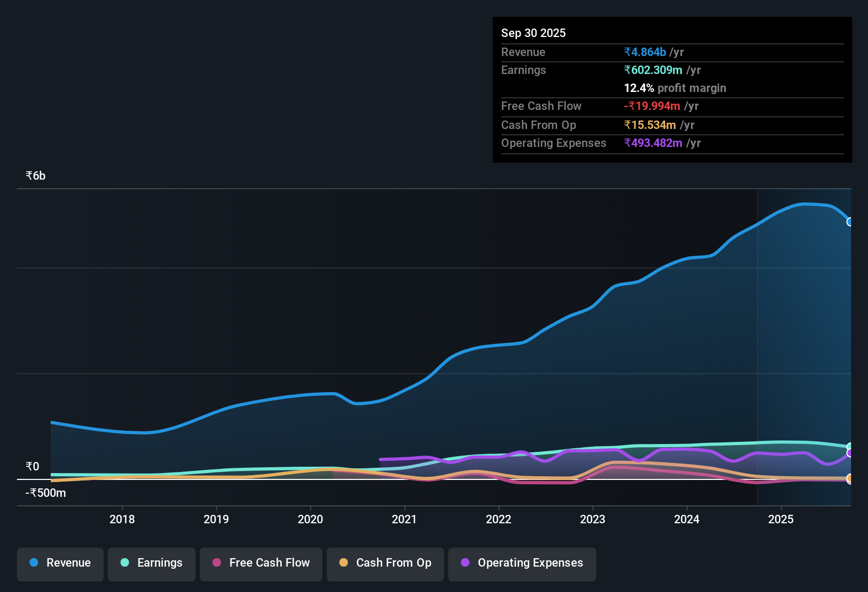
Task: Select the purple Operating Expenses legend dot
Action: point(465,563)
